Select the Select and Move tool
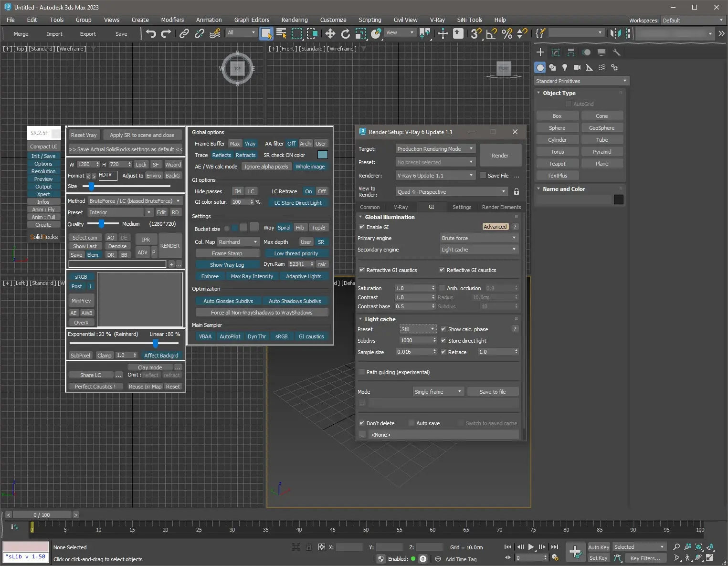 pos(330,33)
